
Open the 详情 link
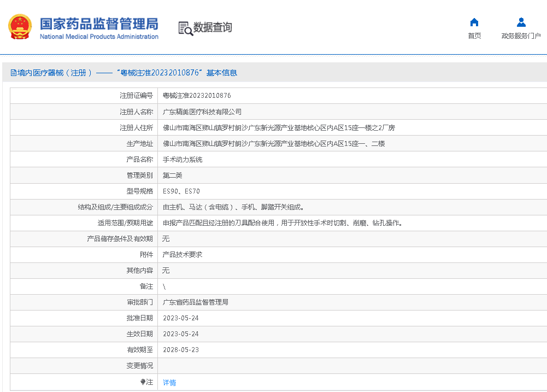point(169,383)
